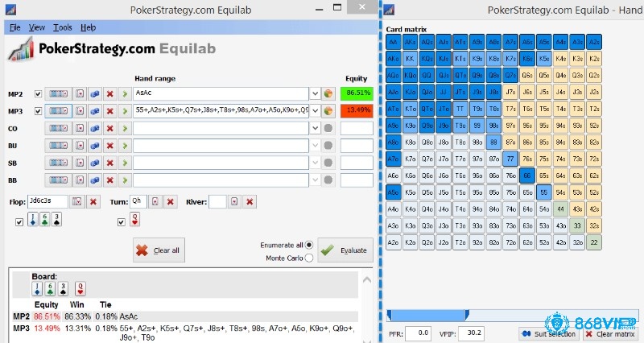Viewport: 644px width, 343px height.
Task: Click MP2 green equity box 86.51%
Action: [x=357, y=93]
